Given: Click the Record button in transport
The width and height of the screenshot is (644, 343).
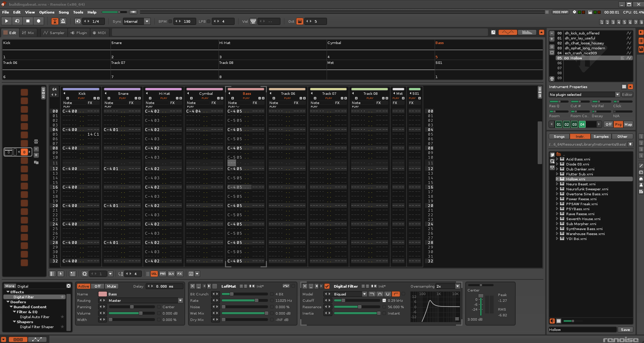Looking at the screenshot, I should click(39, 21).
